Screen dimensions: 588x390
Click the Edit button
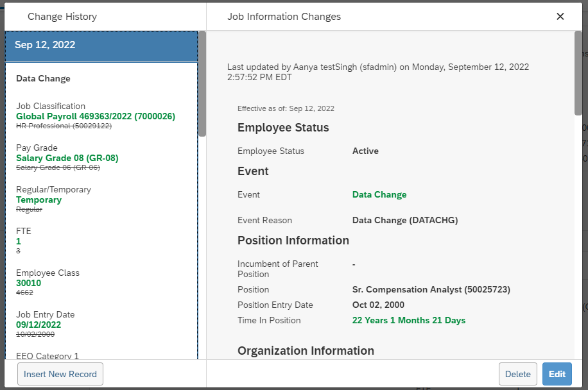click(557, 374)
